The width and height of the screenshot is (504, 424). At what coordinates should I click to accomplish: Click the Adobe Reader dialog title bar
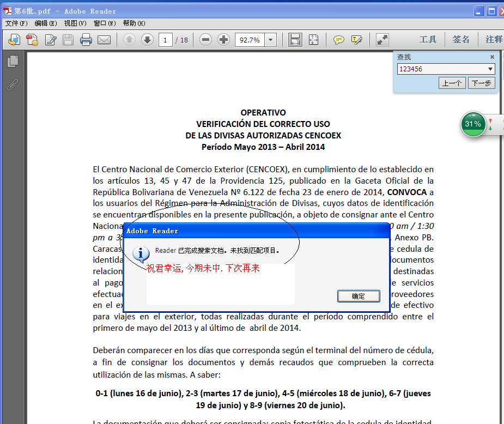pyautogui.click(x=257, y=231)
